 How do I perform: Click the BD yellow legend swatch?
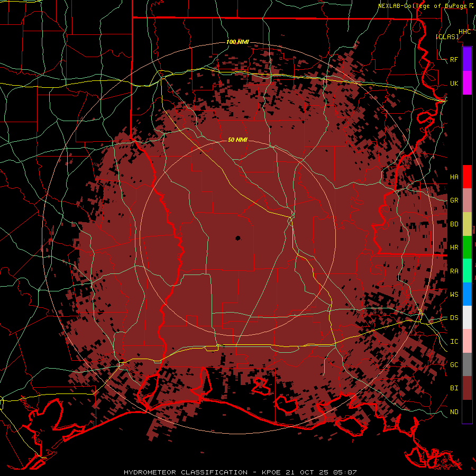[467, 224]
